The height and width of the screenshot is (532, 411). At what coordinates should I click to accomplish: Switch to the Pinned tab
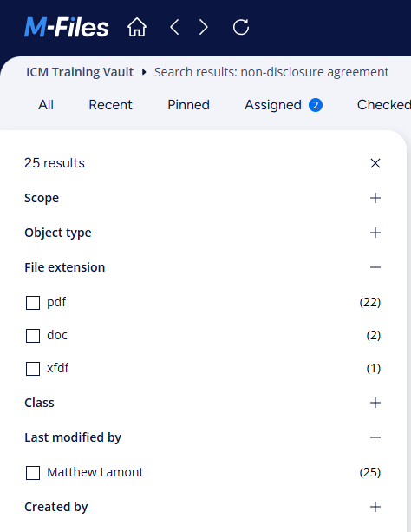click(x=188, y=105)
